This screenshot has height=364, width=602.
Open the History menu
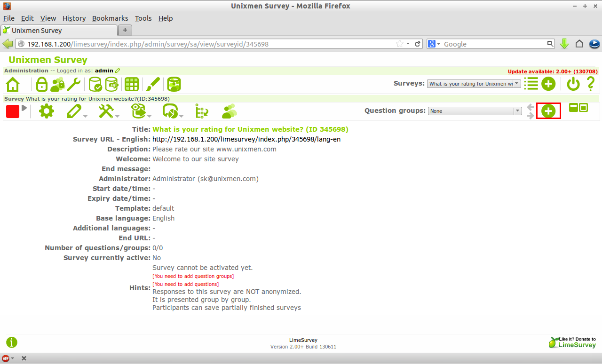74,18
